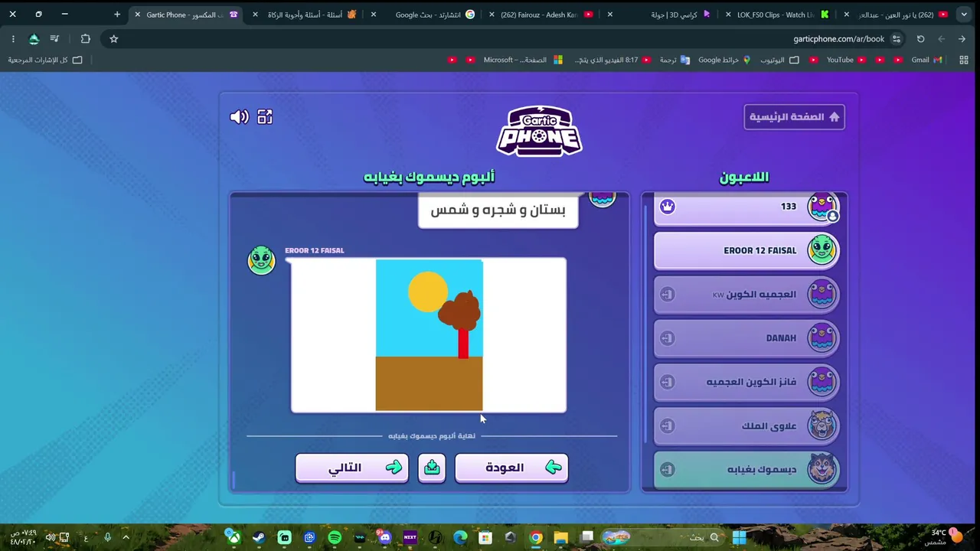Click the exit icon on علاوي الملك row

point(668,426)
